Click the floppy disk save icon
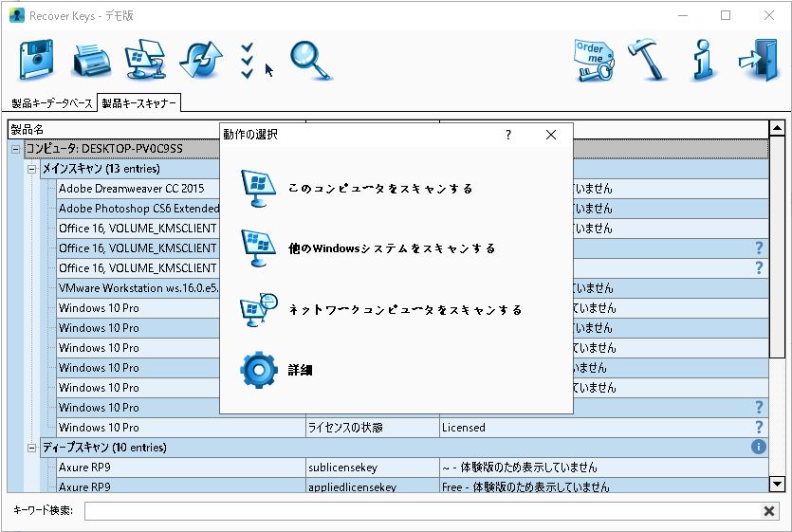 tap(36, 60)
